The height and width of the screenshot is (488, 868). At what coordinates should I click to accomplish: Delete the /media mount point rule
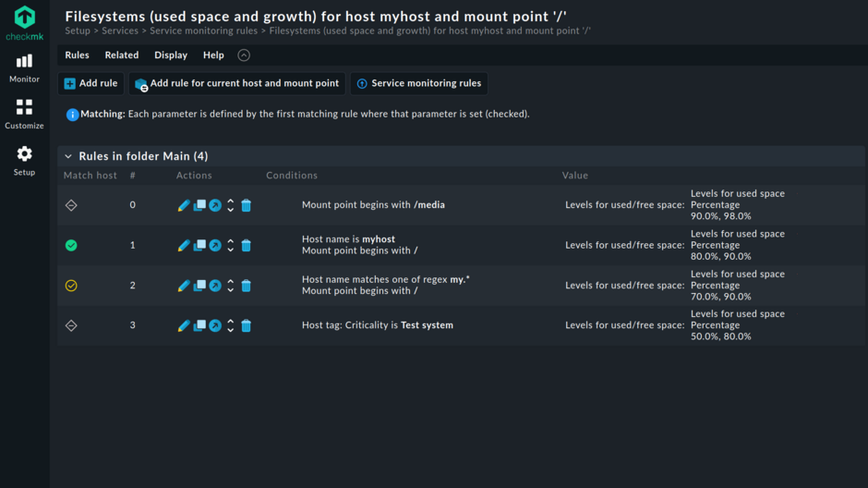247,205
